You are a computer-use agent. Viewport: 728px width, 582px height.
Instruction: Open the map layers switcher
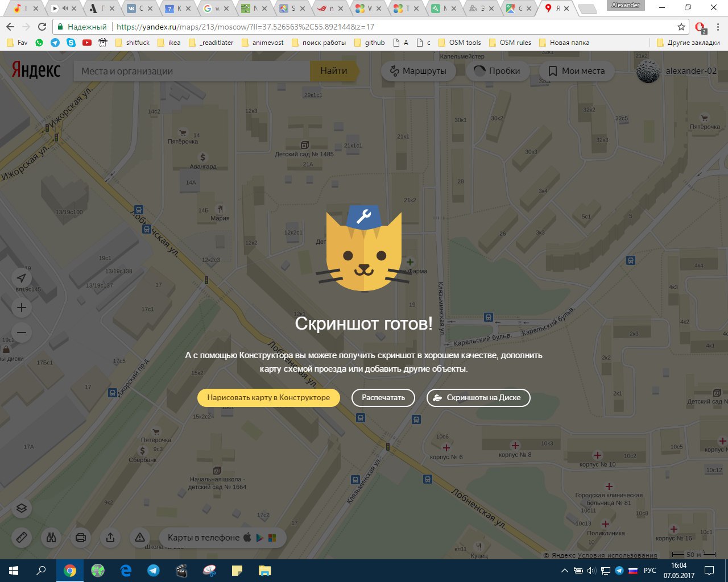click(x=22, y=508)
